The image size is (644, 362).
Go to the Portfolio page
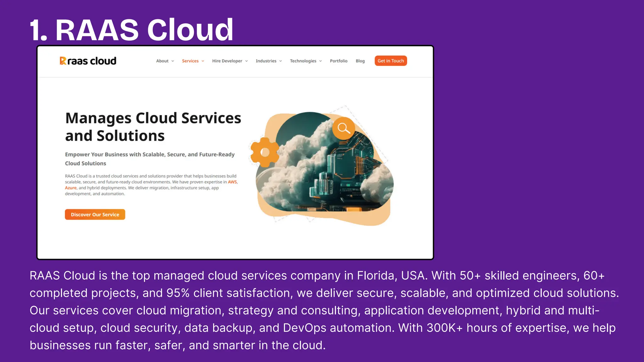click(x=339, y=61)
